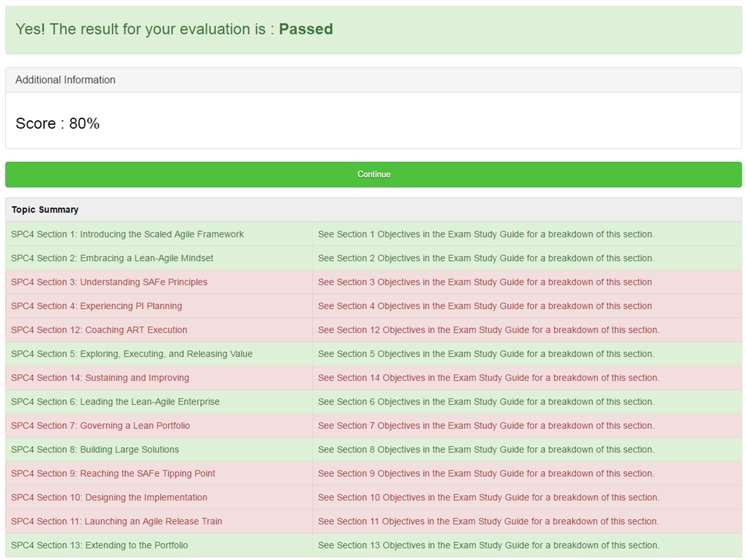Click the See Section 13 Objectives description
Screen dimensions: 746x560
coord(489,545)
